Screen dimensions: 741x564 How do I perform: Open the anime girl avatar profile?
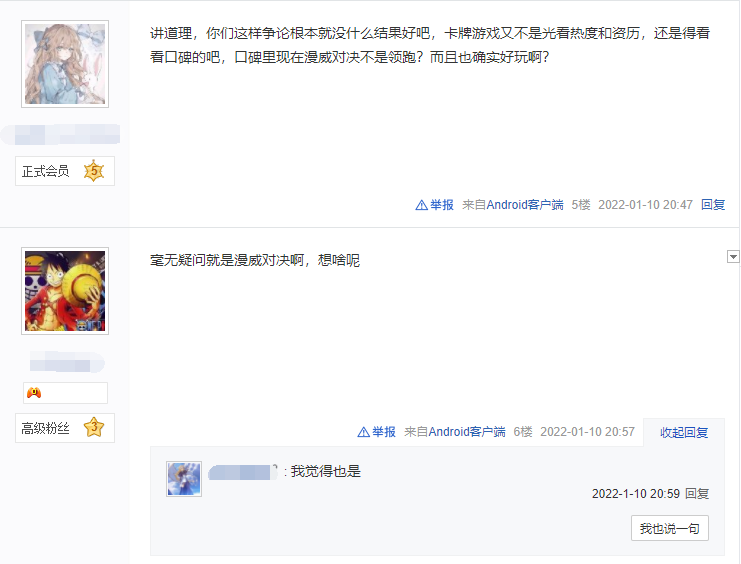65,64
